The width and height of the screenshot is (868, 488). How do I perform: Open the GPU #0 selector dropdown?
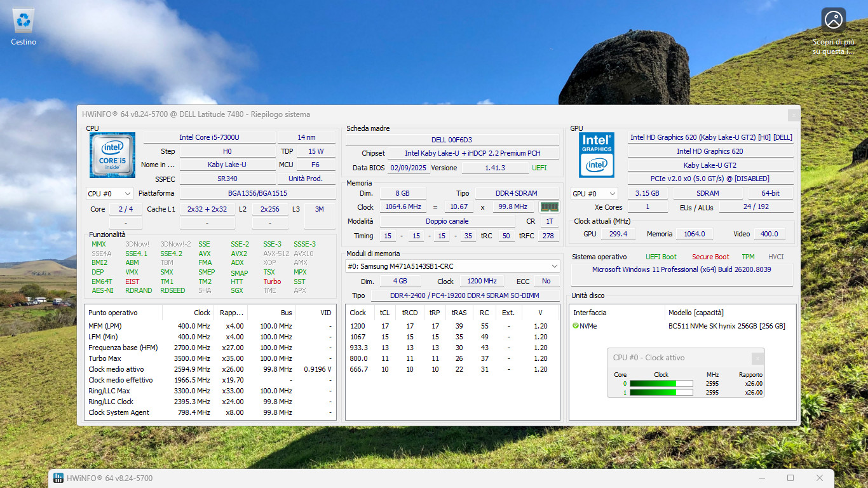(x=594, y=194)
